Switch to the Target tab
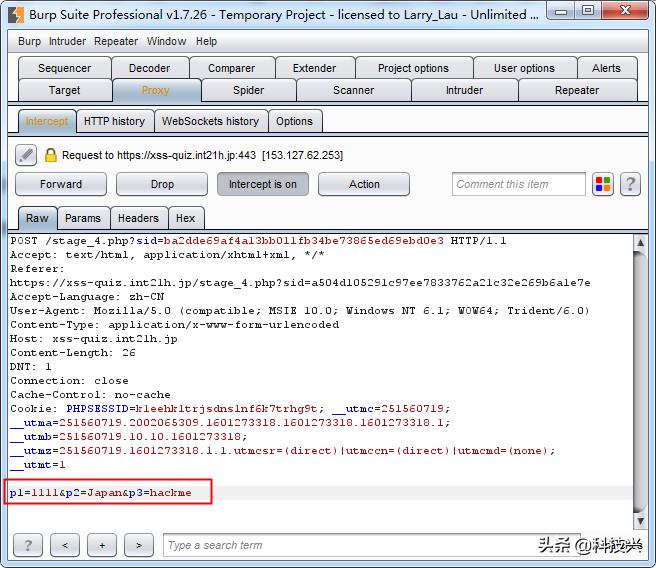Image resolution: width=656 pixels, height=568 pixels. pos(65,90)
